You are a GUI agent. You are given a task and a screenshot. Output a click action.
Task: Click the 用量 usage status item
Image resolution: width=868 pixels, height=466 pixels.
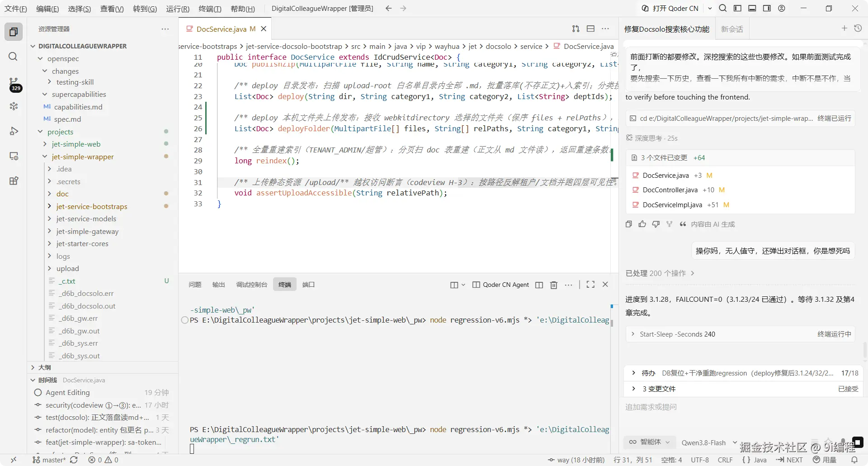(825, 460)
